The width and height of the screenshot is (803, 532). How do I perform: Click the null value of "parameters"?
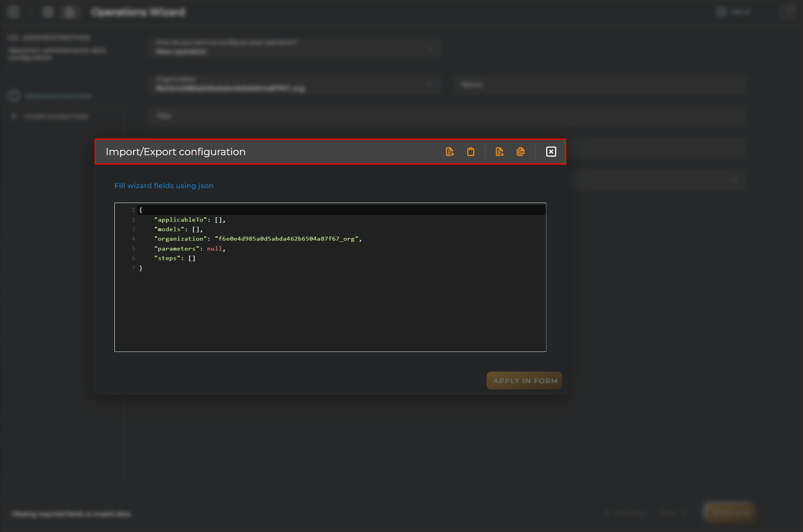click(214, 249)
